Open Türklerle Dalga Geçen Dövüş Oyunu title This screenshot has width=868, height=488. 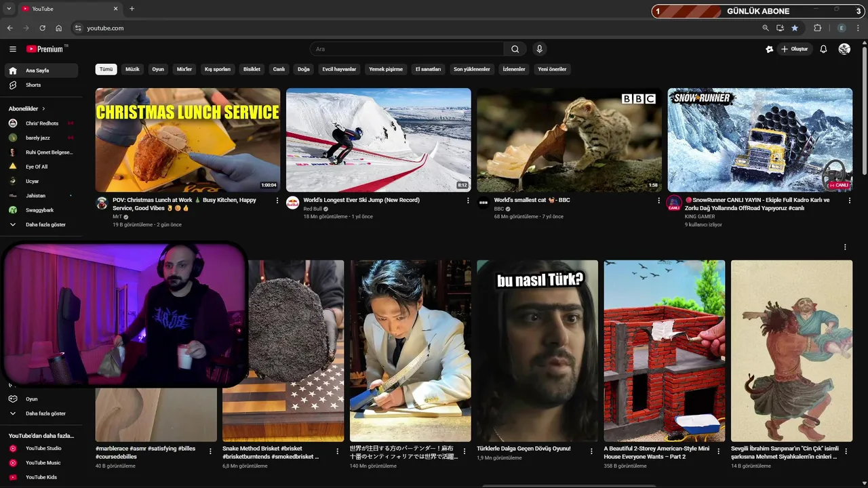click(x=524, y=449)
